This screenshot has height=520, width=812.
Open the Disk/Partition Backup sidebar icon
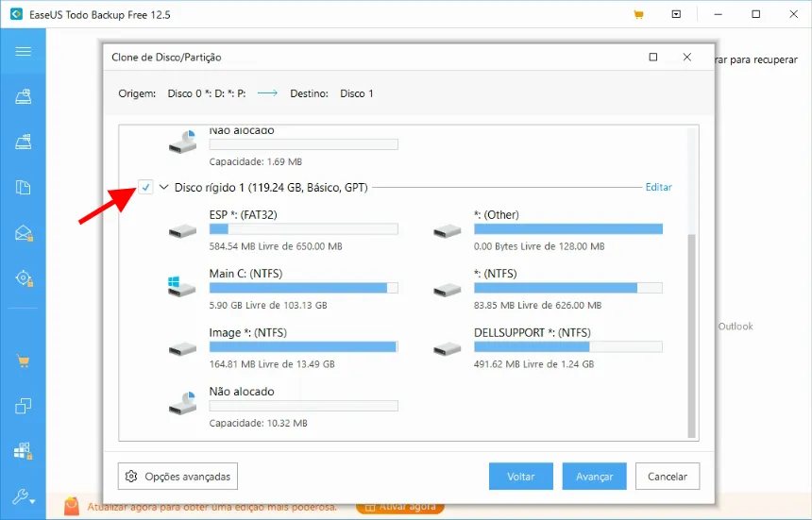(x=23, y=96)
